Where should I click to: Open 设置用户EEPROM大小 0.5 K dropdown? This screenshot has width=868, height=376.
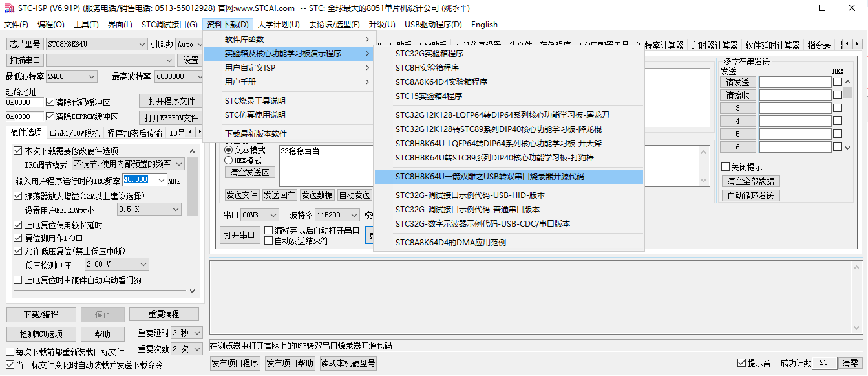[x=149, y=210]
